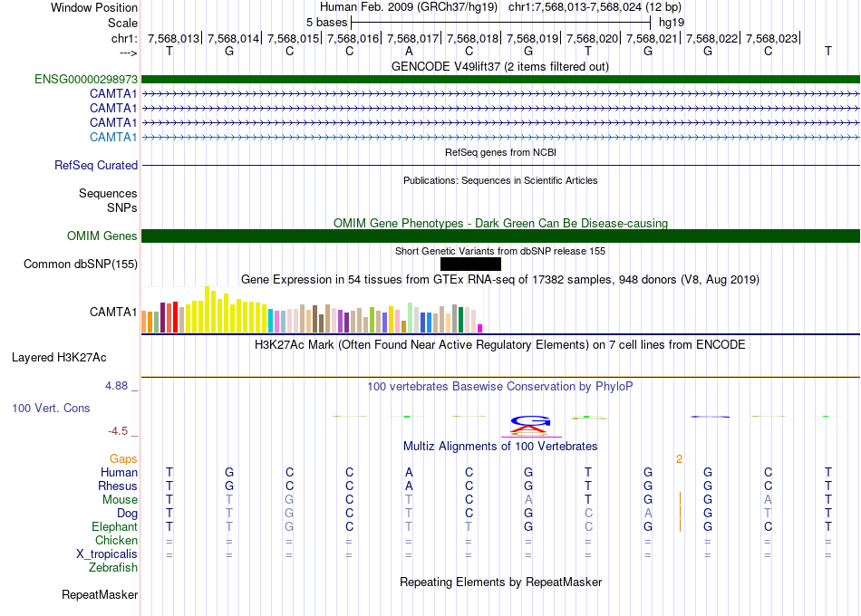Click the chr1: label on the position ruler
Viewport: 861px width, 616px height.
click(x=124, y=38)
